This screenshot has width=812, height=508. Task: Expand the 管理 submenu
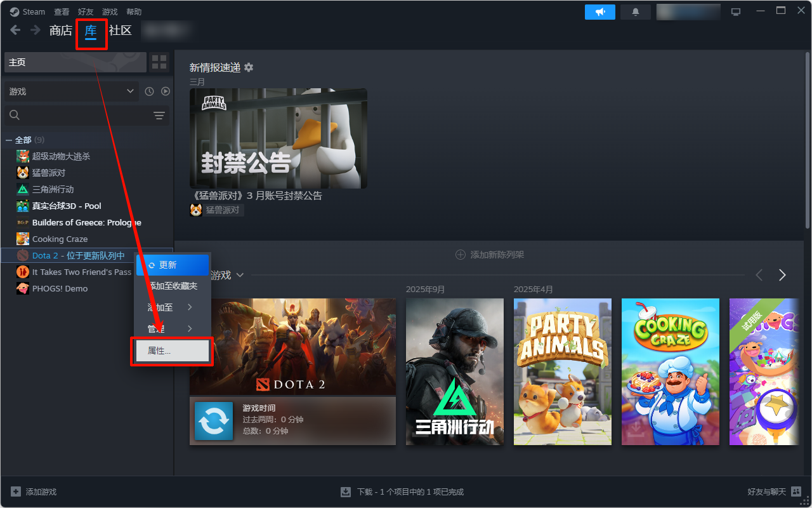pos(173,328)
